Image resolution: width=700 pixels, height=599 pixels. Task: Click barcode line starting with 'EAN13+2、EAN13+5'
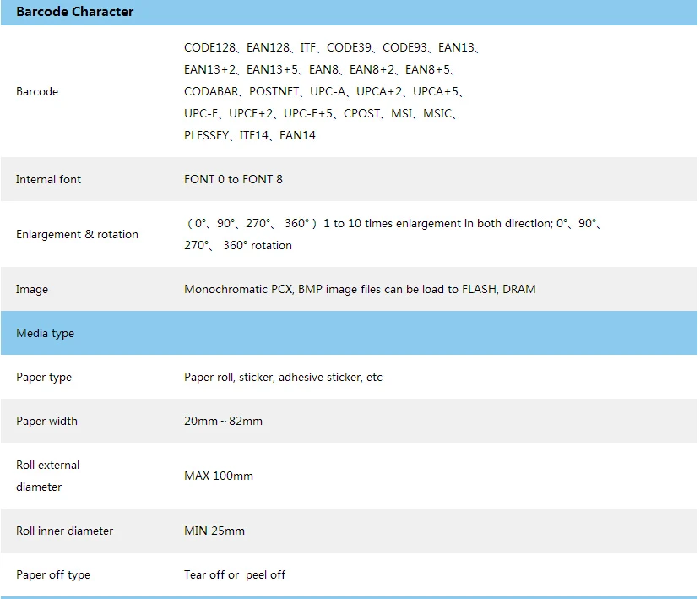coord(320,69)
